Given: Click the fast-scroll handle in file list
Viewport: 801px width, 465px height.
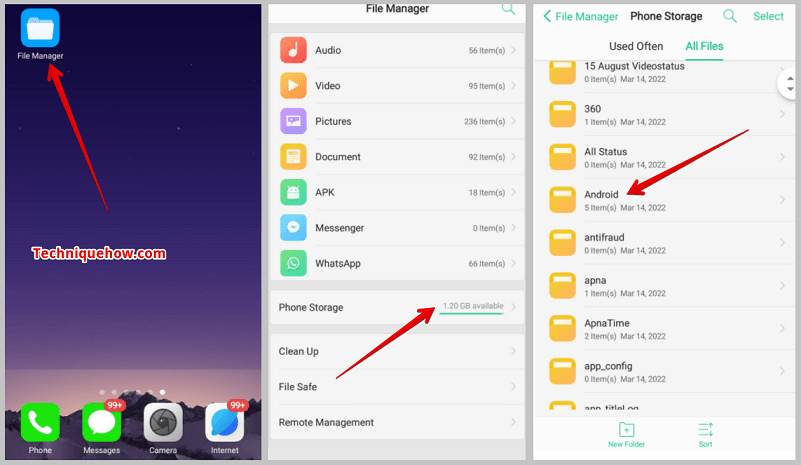Looking at the screenshot, I should (x=789, y=84).
